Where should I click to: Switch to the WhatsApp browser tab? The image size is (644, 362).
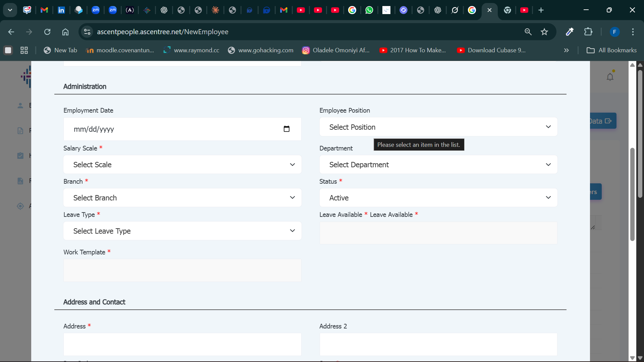pyautogui.click(x=369, y=10)
